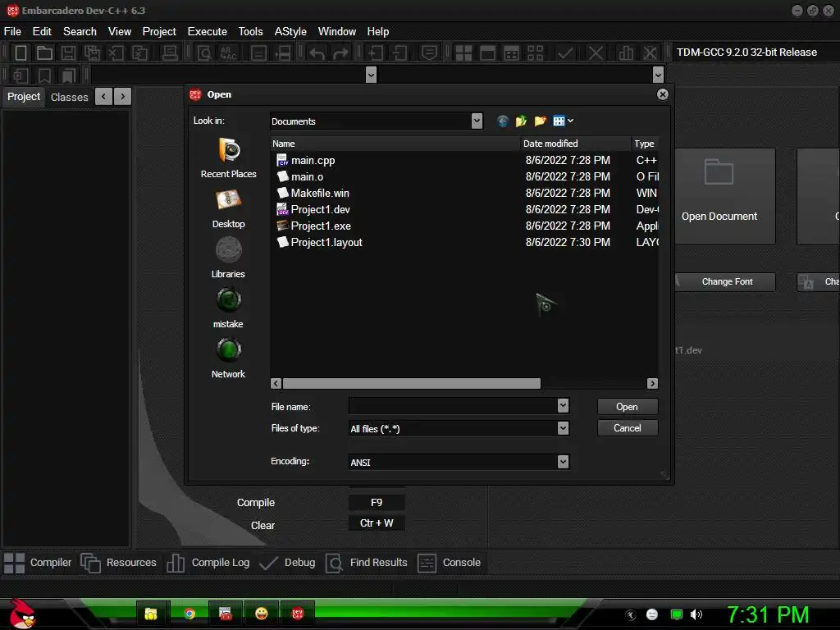This screenshot has width=840, height=630.
Task: Click Open Document on start page
Action: [x=719, y=197]
